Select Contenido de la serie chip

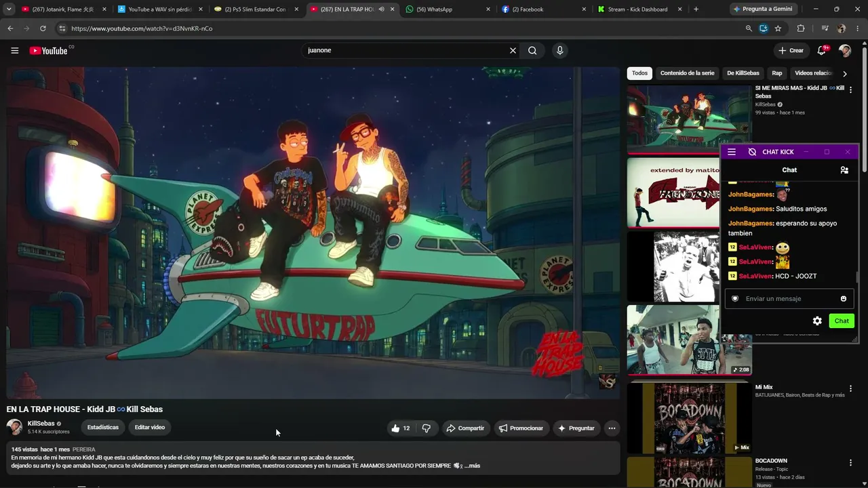[687, 73]
